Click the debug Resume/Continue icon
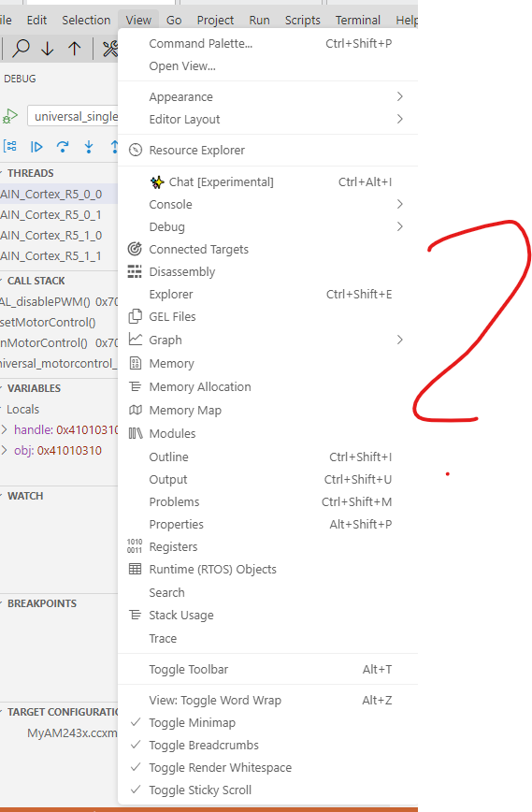 pyautogui.click(x=36, y=147)
